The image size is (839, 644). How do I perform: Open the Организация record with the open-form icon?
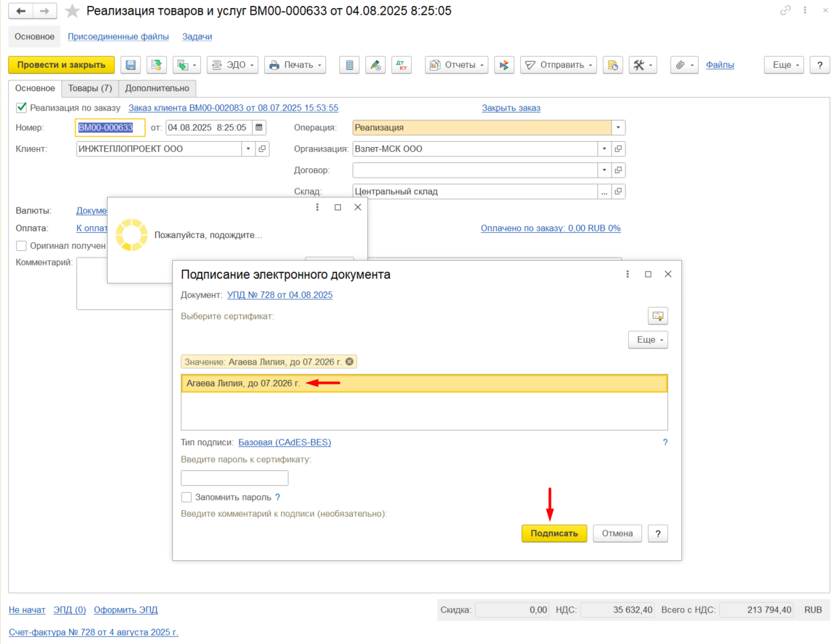click(618, 149)
